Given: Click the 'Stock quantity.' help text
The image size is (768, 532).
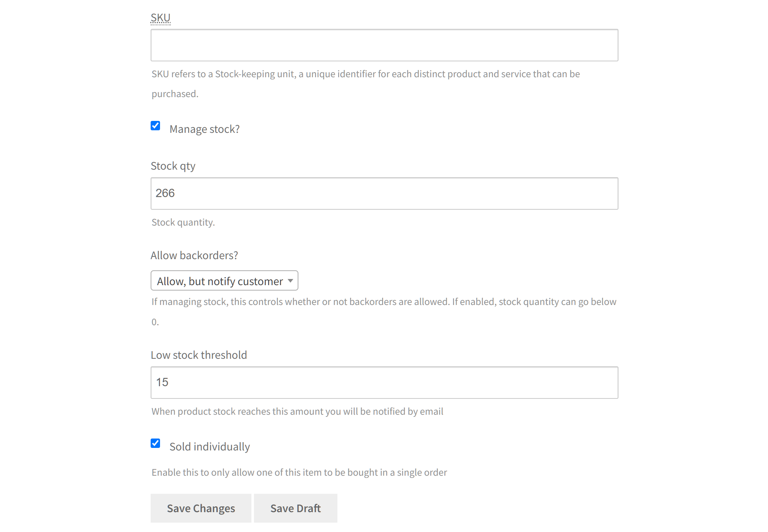Looking at the screenshot, I should 183,222.
